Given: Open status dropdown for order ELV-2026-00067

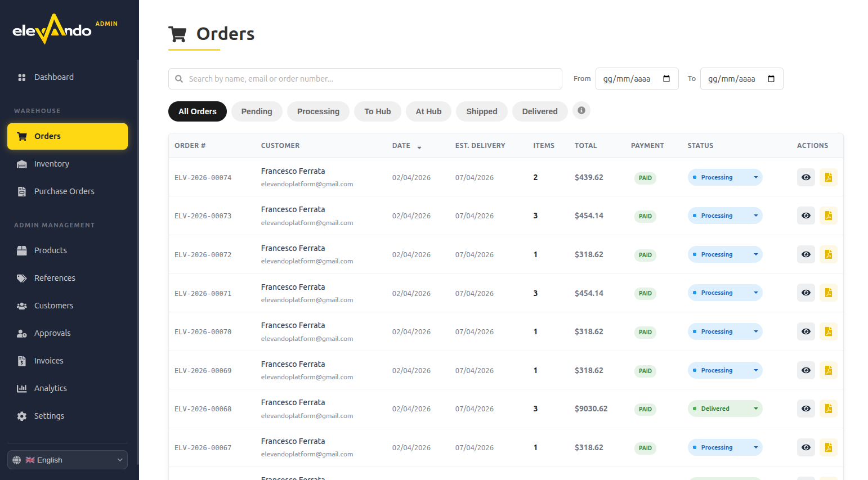Looking at the screenshot, I should click(x=725, y=447).
